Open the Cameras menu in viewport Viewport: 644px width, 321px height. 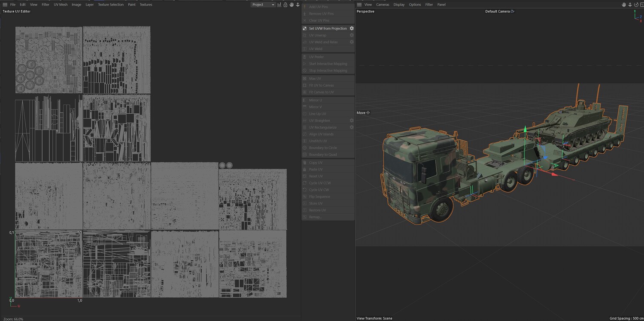(383, 5)
